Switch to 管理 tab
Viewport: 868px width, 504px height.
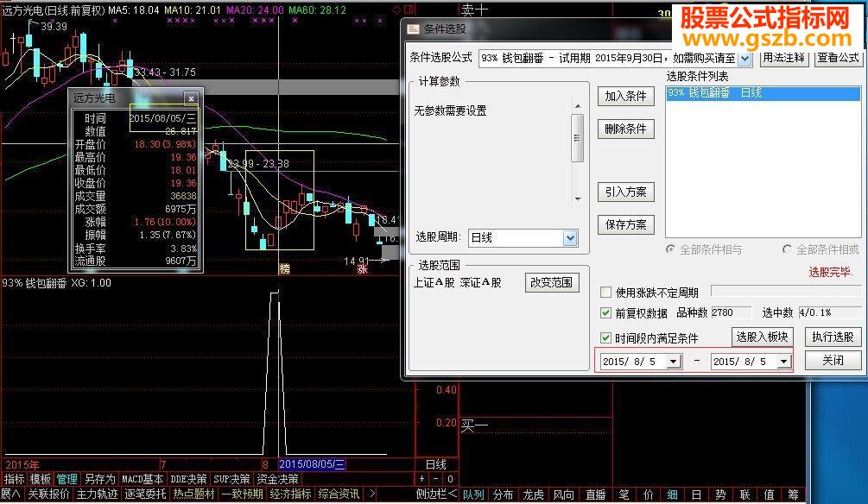67,479
